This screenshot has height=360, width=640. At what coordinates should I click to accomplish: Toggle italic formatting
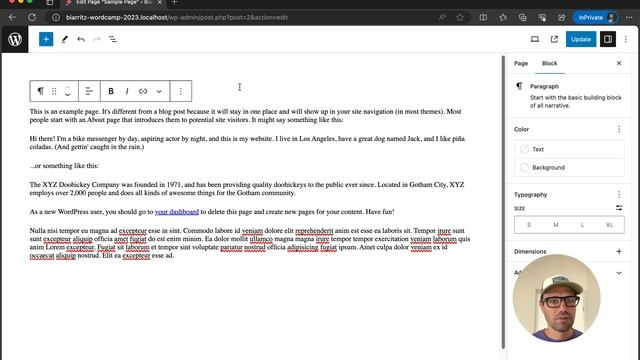127,91
